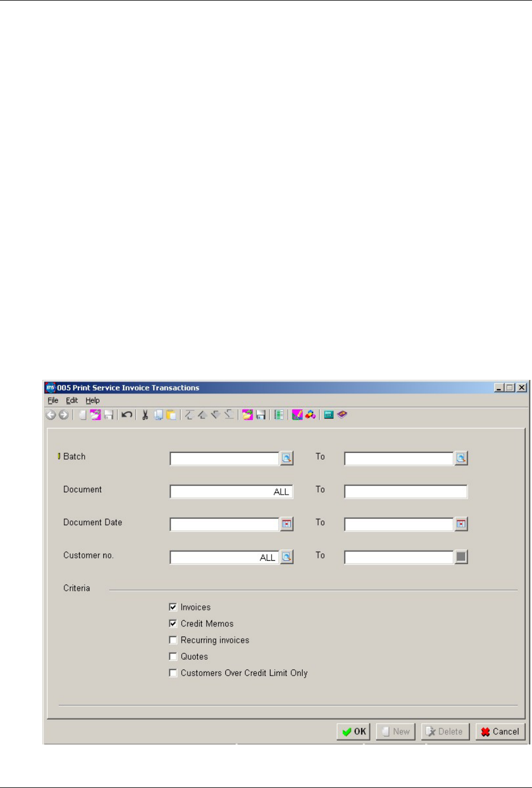Open calendar for the Document Date from field
This screenshot has height=788, width=532.
287,525
